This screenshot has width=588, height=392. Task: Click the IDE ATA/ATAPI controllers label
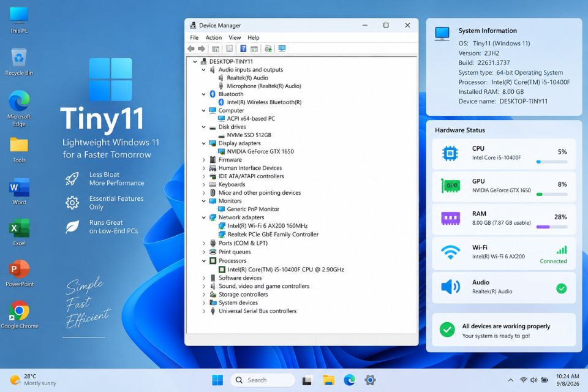tap(251, 176)
